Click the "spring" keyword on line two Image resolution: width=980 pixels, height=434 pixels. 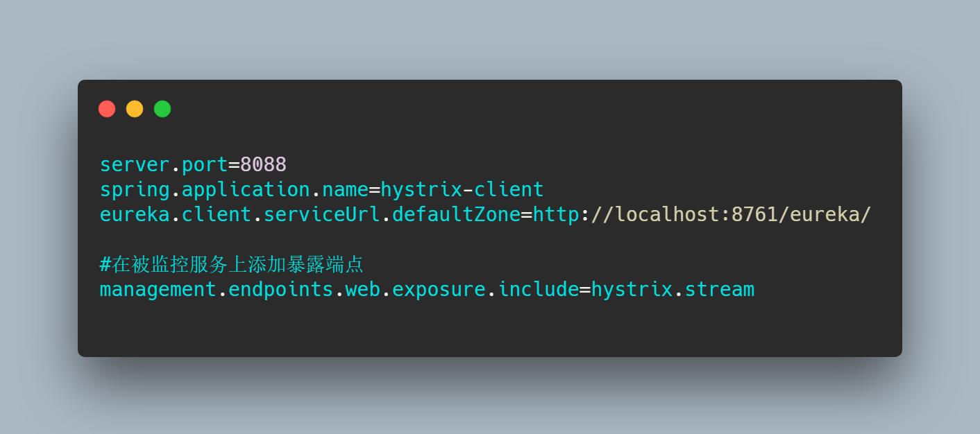[x=135, y=190]
